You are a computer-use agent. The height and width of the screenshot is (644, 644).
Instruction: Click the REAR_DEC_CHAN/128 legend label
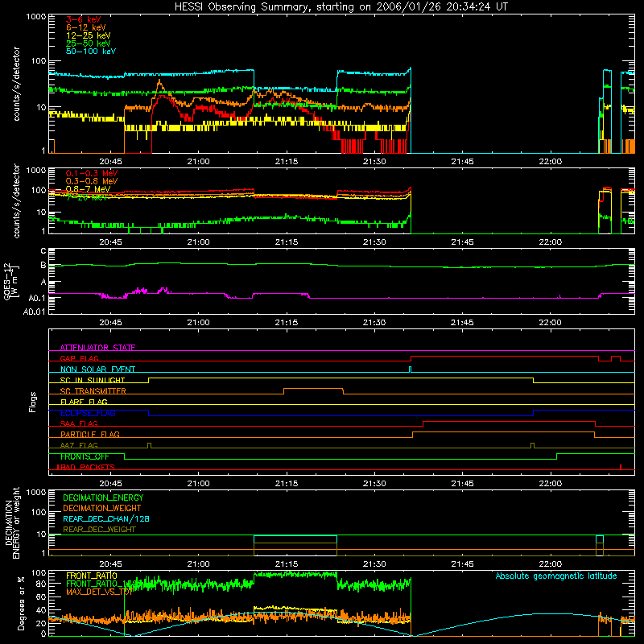tap(106, 518)
